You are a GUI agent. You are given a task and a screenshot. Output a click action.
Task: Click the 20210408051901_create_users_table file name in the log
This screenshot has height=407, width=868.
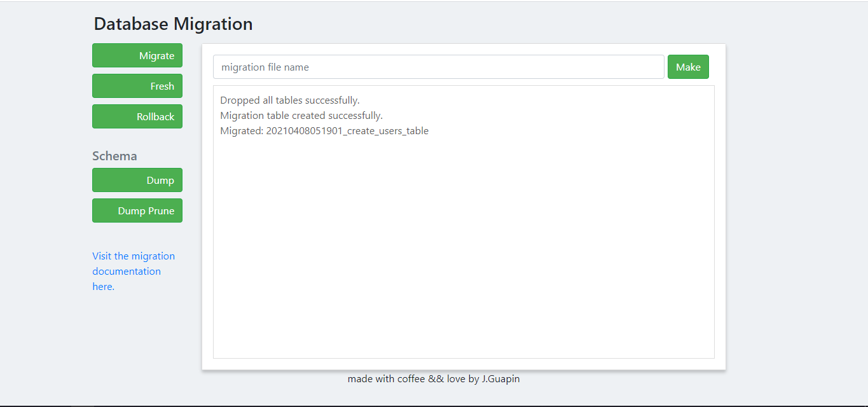347,131
